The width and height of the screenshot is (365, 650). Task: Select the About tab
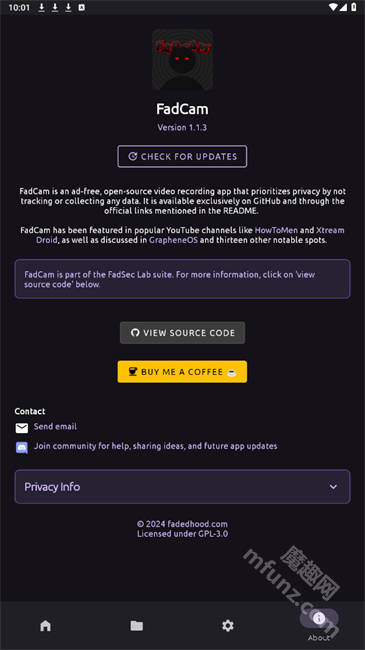(319, 625)
